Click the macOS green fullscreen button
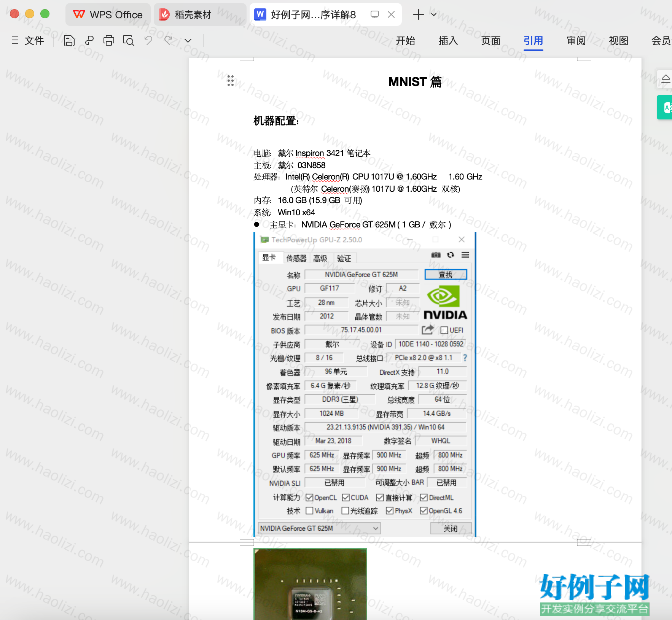This screenshot has width=672, height=620. click(x=45, y=14)
